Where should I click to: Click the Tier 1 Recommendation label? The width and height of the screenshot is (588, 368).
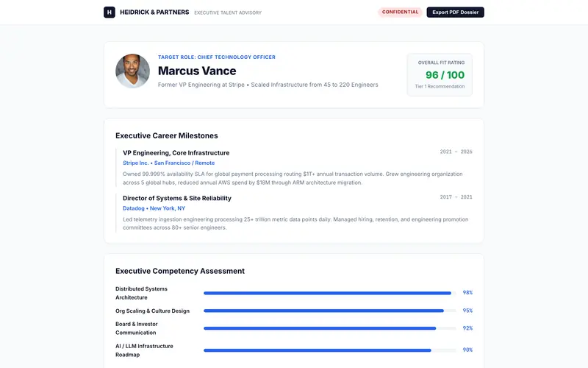440,86
